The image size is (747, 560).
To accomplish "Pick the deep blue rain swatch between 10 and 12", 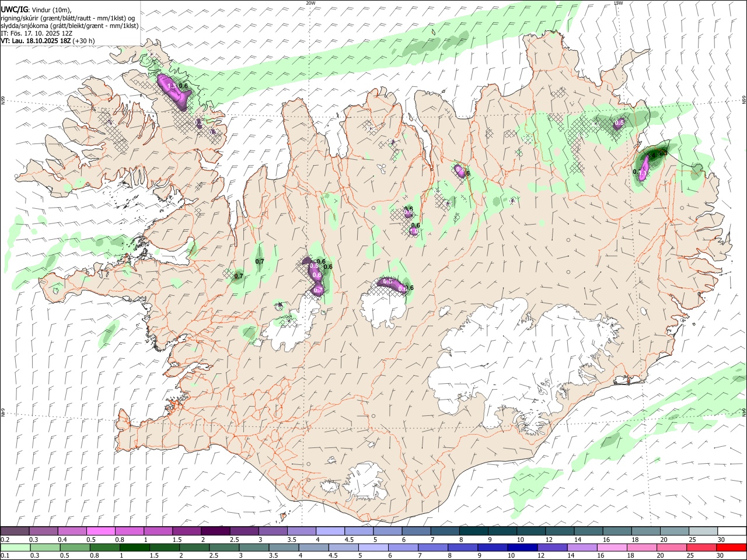I will tap(522, 547).
